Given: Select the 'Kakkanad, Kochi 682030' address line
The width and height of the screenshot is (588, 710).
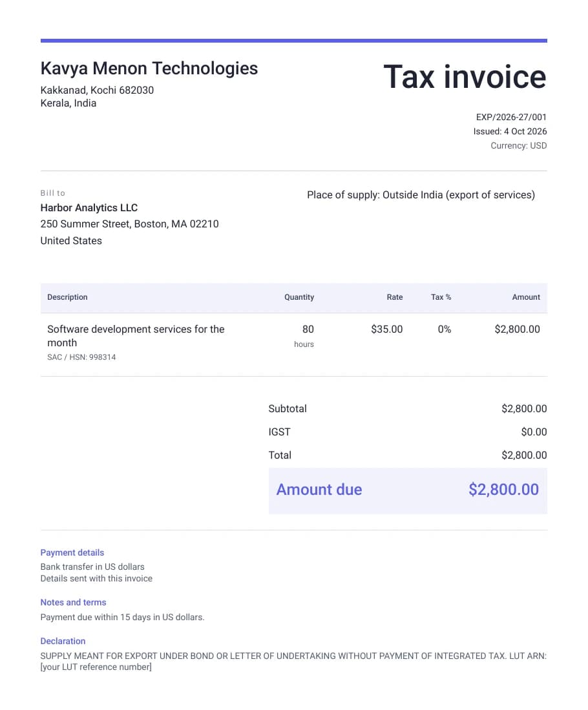Looking at the screenshot, I should pos(97,90).
